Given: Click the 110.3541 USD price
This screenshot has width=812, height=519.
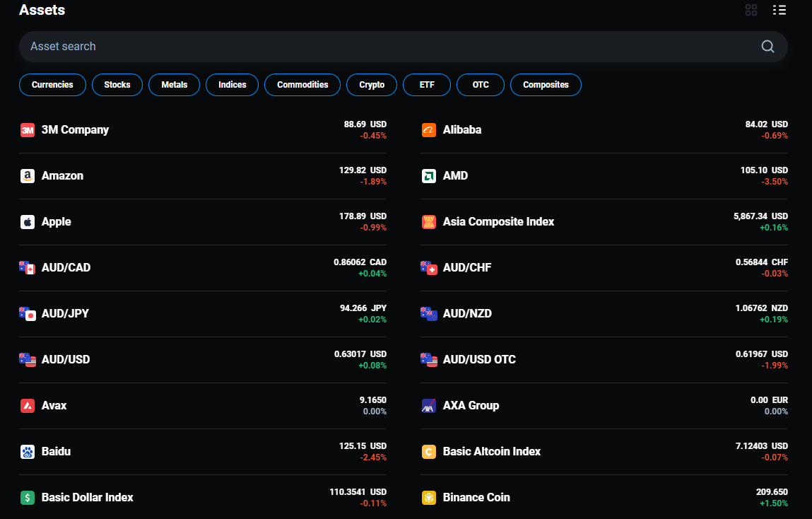Looking at the screenshot, I should click(358, 492).
